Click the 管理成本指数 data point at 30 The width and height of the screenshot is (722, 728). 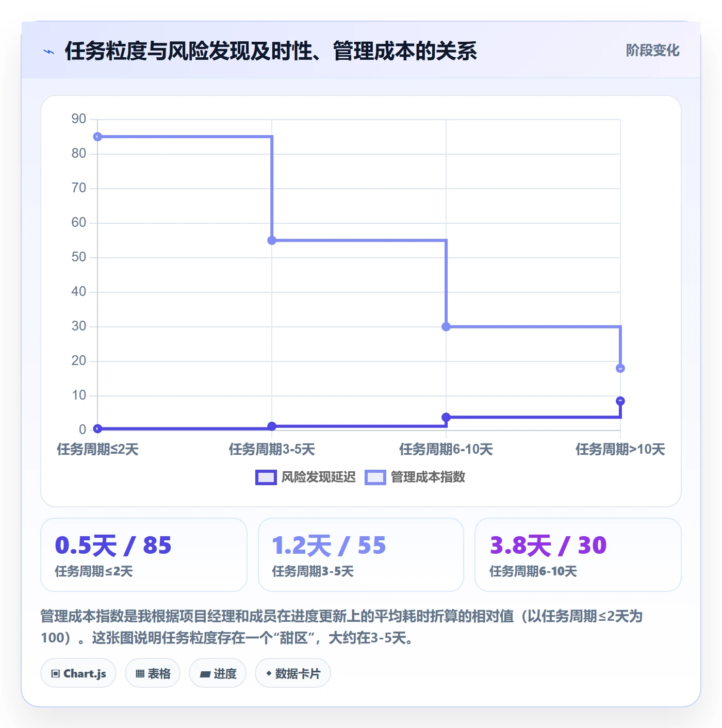[x=446, y=327]
